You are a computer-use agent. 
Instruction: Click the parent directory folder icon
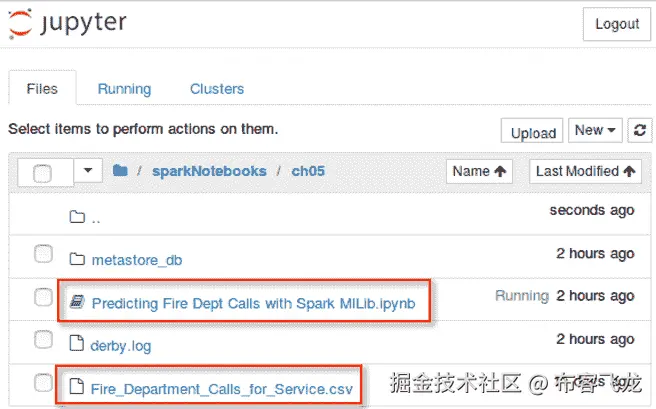[x=77, y=216]
